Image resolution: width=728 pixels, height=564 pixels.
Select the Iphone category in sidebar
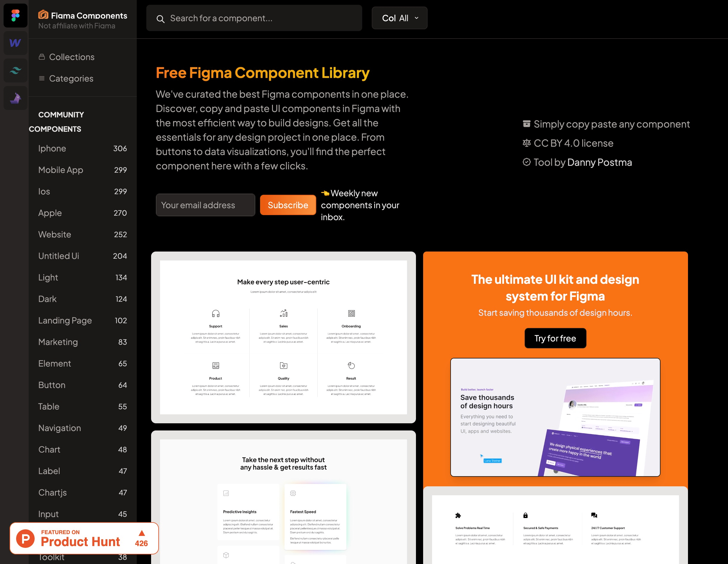coord(52,148)
